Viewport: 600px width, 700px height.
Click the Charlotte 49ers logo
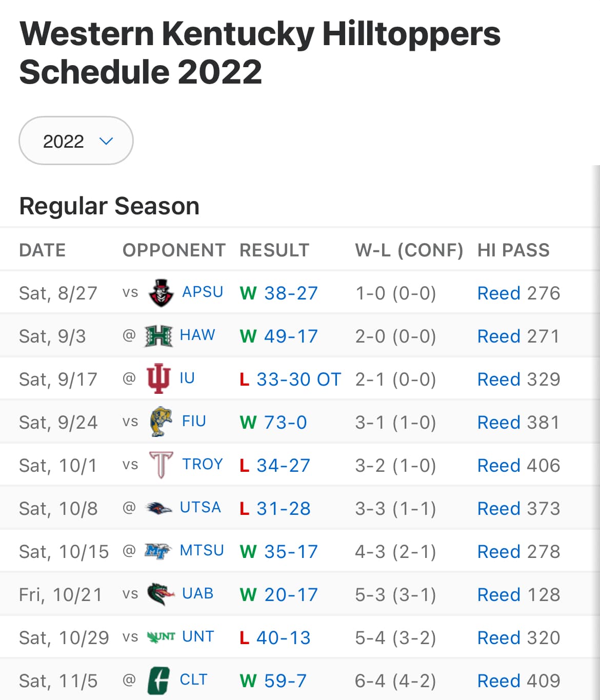coord(158,681)
